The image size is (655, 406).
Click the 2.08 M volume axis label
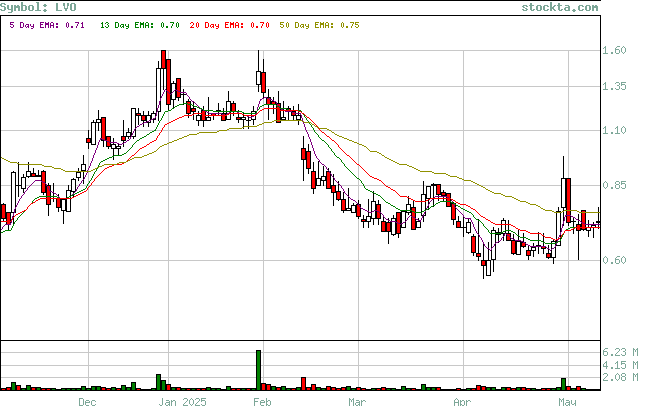point(620,377)
